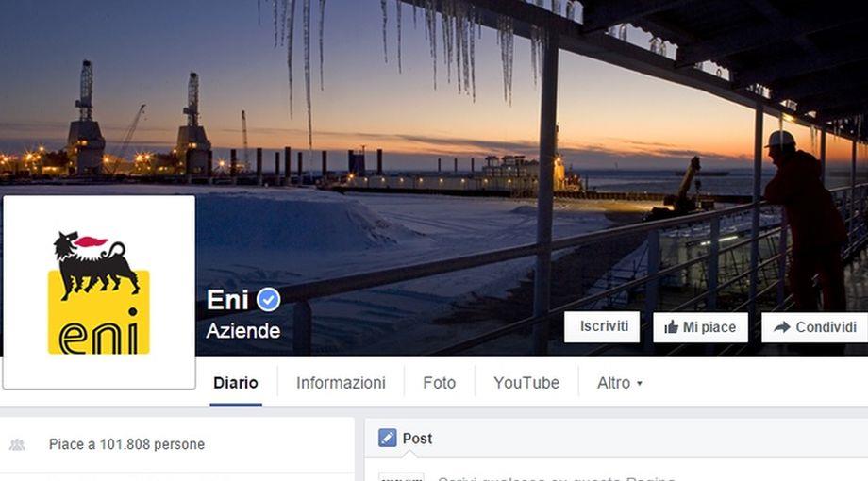Click the Post composer header label
The width and height of the screenshot is (868, 481).
(417, 439)
